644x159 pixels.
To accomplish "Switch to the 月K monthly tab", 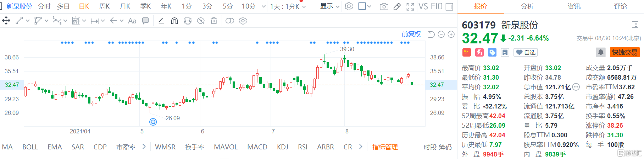I will [x=125, y=6].
